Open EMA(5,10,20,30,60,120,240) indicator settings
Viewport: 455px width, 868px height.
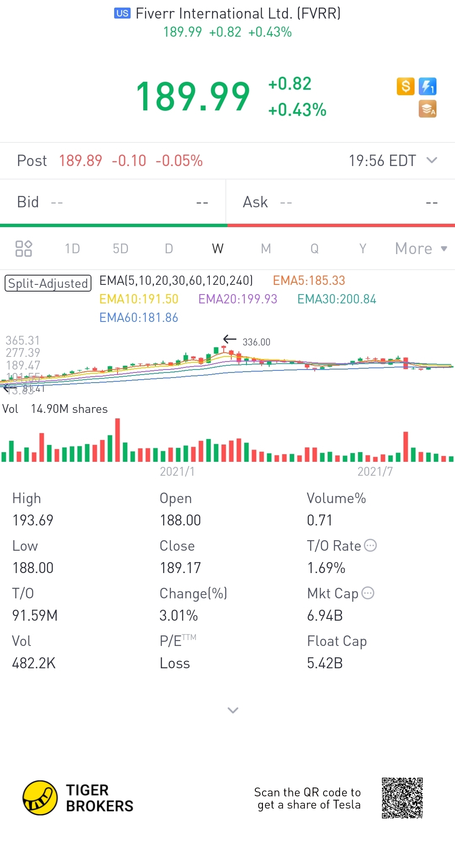176,280
